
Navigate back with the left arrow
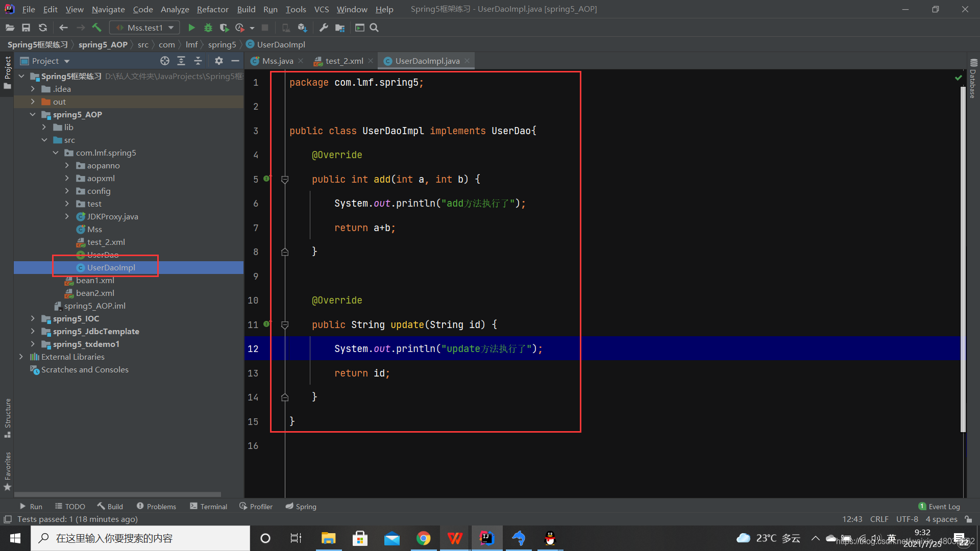pos(63,28)
